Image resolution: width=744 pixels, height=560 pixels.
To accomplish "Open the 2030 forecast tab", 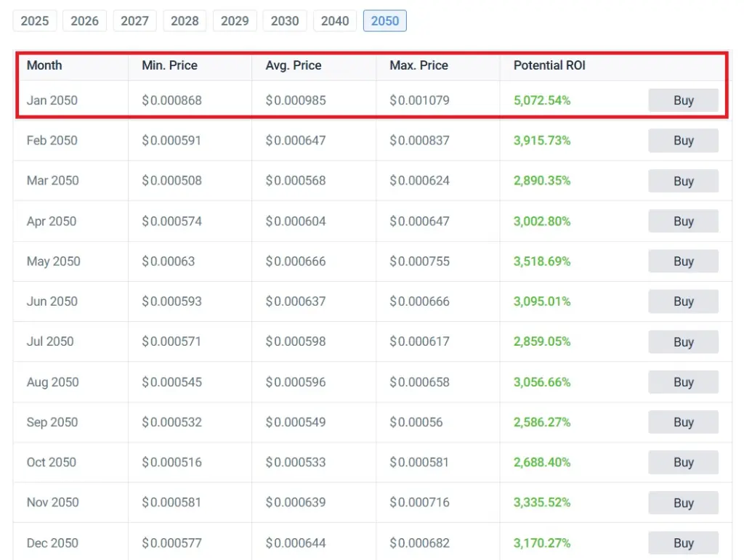I will pyautogui.click(x=284, y=21).
